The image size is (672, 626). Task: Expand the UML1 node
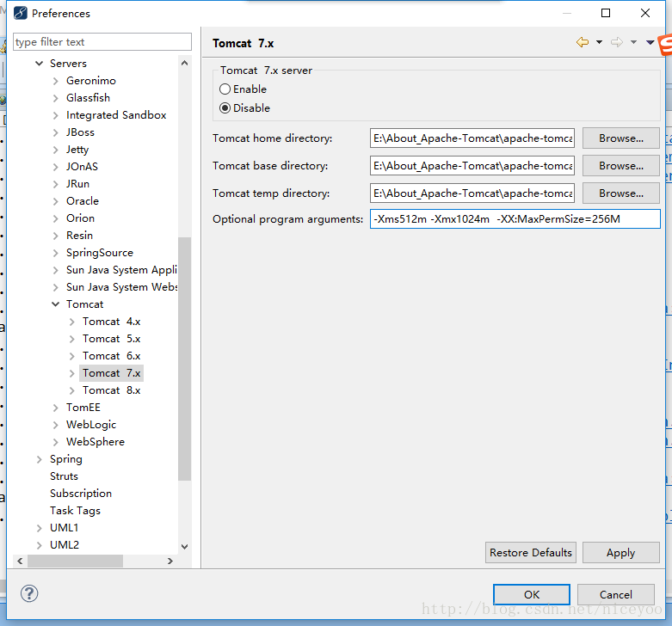(x=39, y=528)
